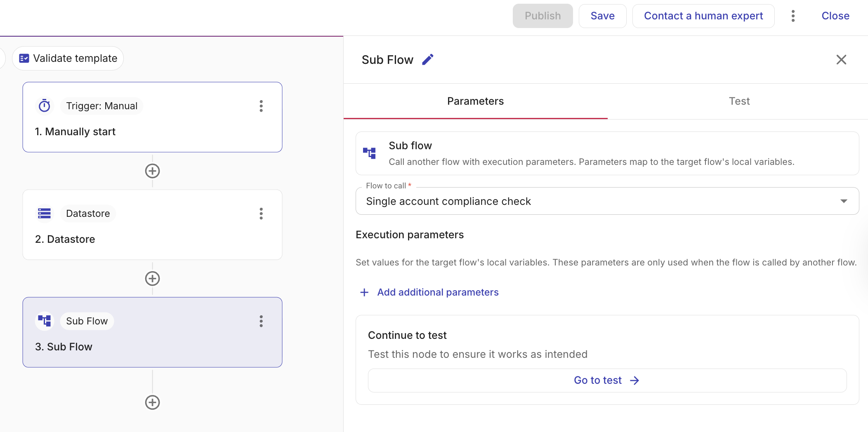Click the Sub Flow icon on node 3
The height and width of the screenshot is (432, 868).
(44, 321)
